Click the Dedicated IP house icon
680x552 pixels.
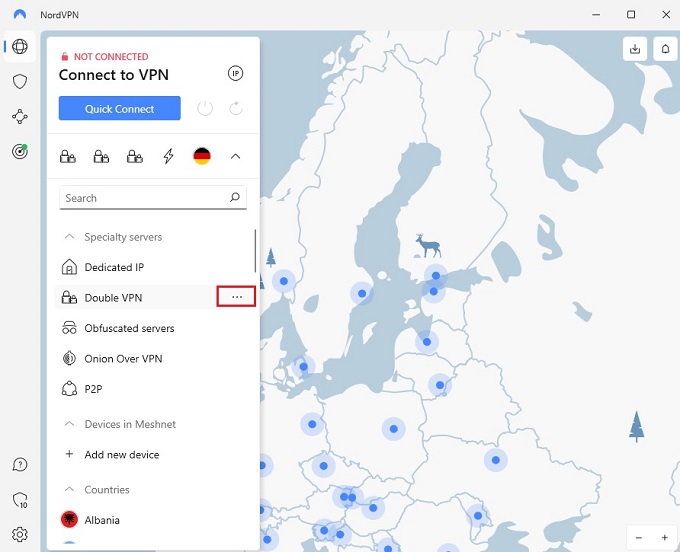(x=69, y=267)
